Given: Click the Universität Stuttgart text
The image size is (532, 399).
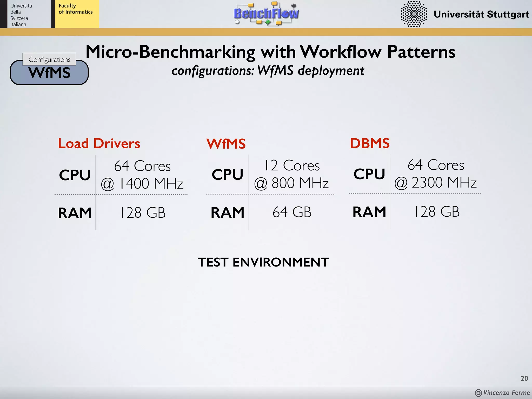Looking at the screenshot, I should (481, 14).
